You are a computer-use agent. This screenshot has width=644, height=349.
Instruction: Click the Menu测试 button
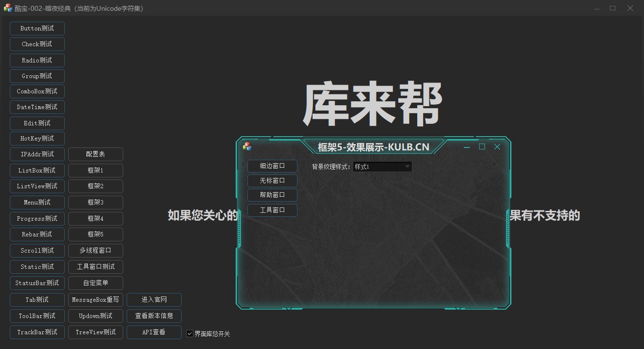37,203
